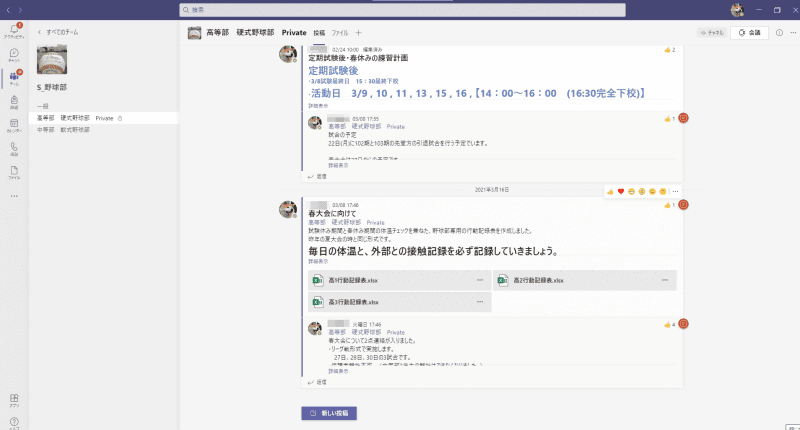
Task: Click the S_野球部 team picture
Action: 52,59
